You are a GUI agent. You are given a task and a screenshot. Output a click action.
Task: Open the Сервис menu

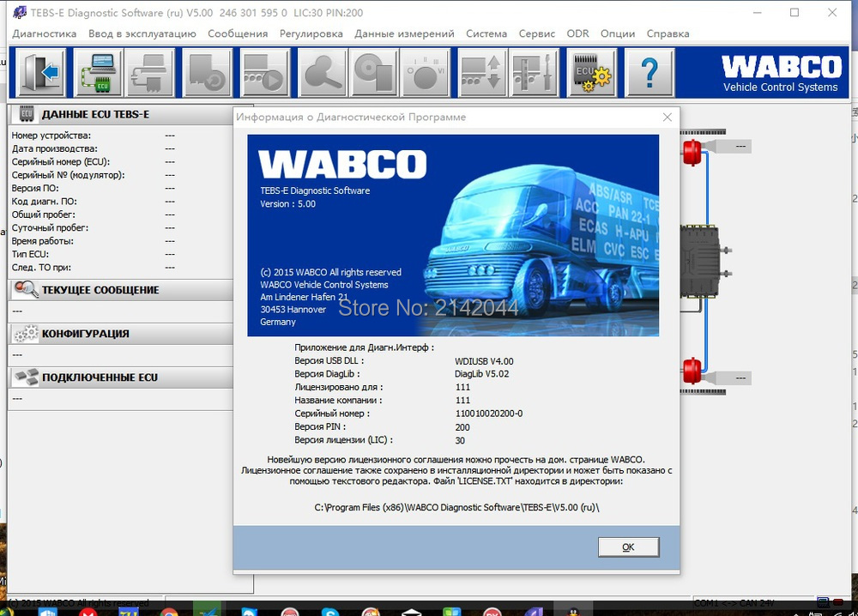tap(536, 33)
